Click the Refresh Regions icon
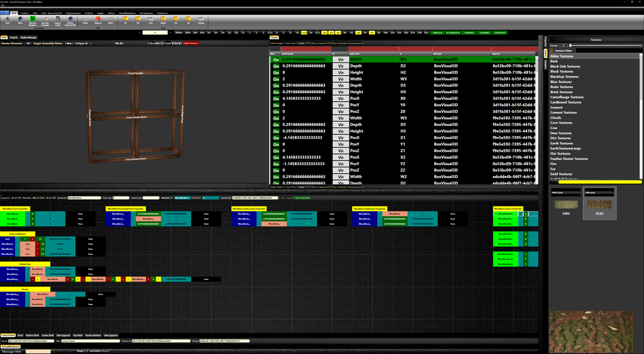Screen dimensions: 644x354 coord(33,19)
